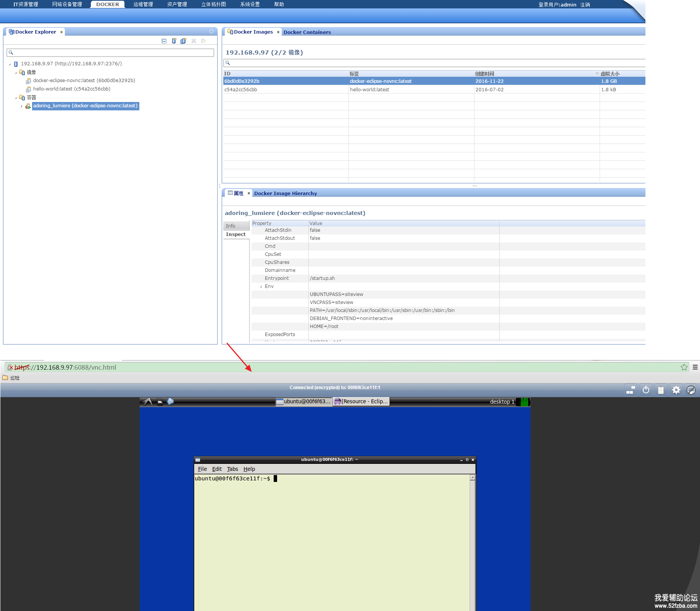Click the show desktop icon in VNC taskbar
Screen dimensions: 700x611
[x=160, y=402]
